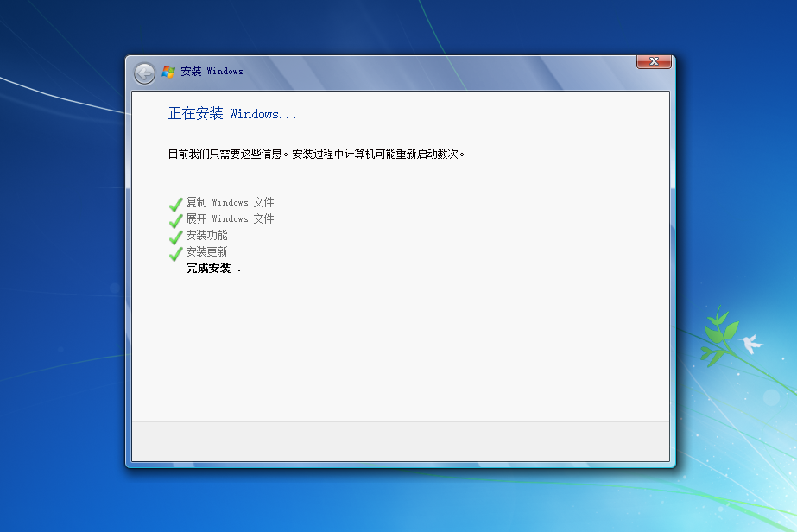Select the 安装功能 step text
The width and height of the screenshot is (797, 532).
tap(206, 235)
